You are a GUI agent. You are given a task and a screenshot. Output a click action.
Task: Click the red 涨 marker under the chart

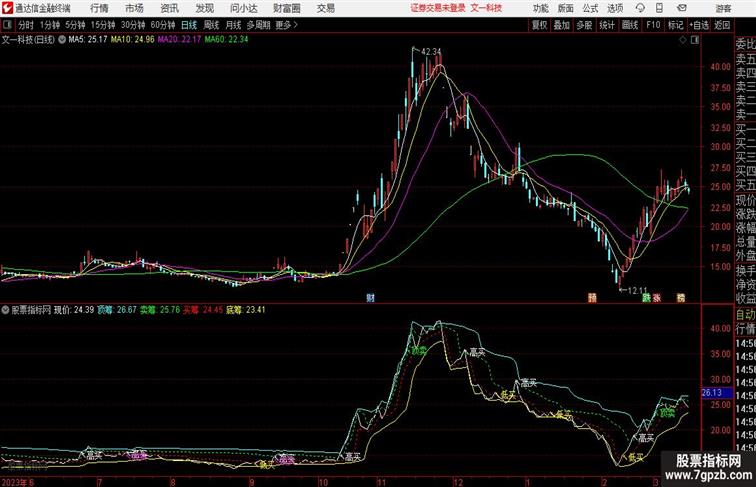pyautogui.click(x=657, y=298)
